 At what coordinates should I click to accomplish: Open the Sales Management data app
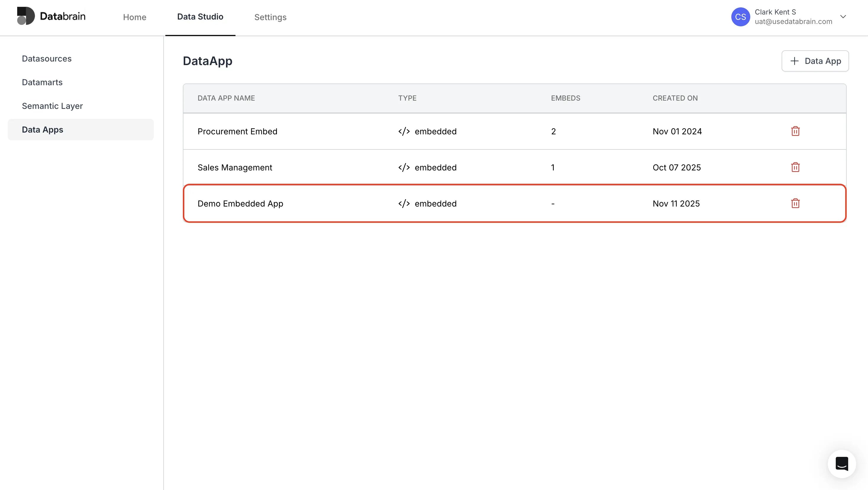(235, 167)
